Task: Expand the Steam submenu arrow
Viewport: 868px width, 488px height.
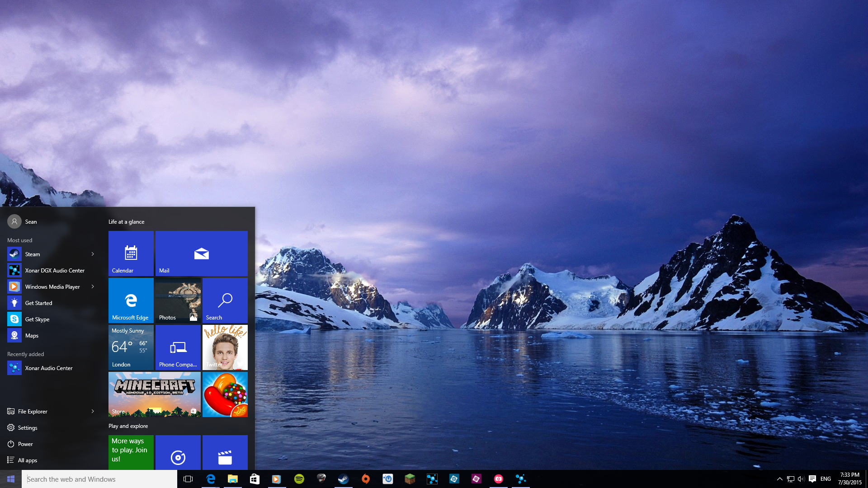Action: tap(93, 253)
